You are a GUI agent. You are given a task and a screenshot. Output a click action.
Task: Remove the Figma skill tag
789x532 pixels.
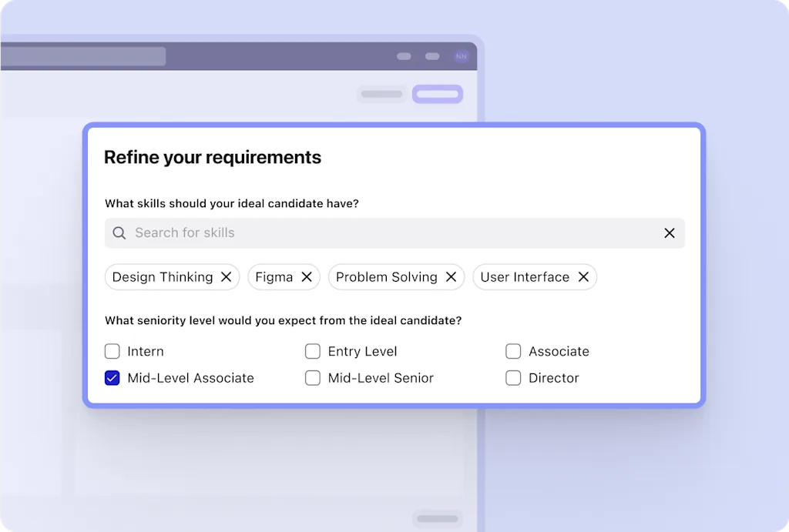[306, 276]
